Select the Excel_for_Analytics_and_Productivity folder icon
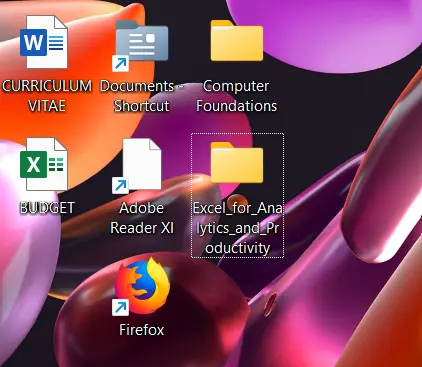 click(x=237, y=163)
